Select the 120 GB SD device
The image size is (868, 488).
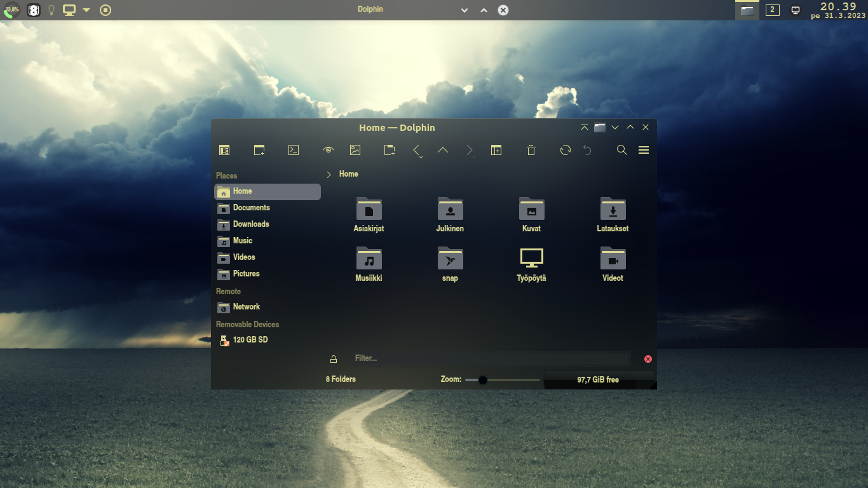[x=268, y=340]
